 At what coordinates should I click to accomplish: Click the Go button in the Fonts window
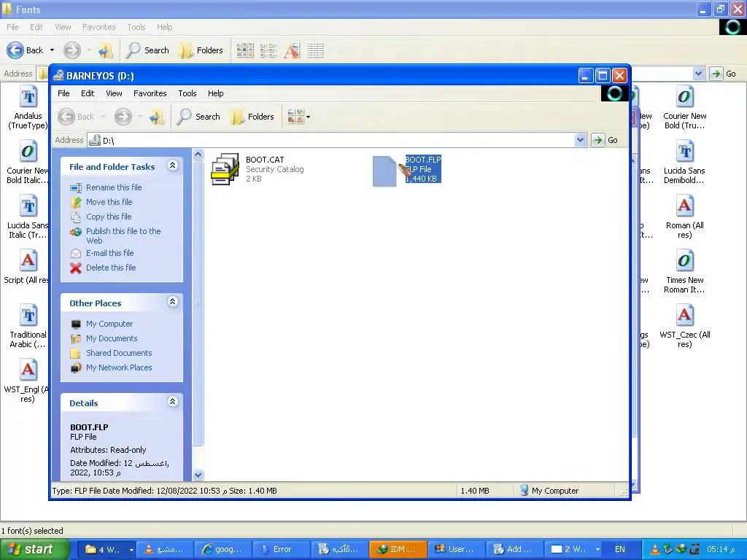click(723, 74)
